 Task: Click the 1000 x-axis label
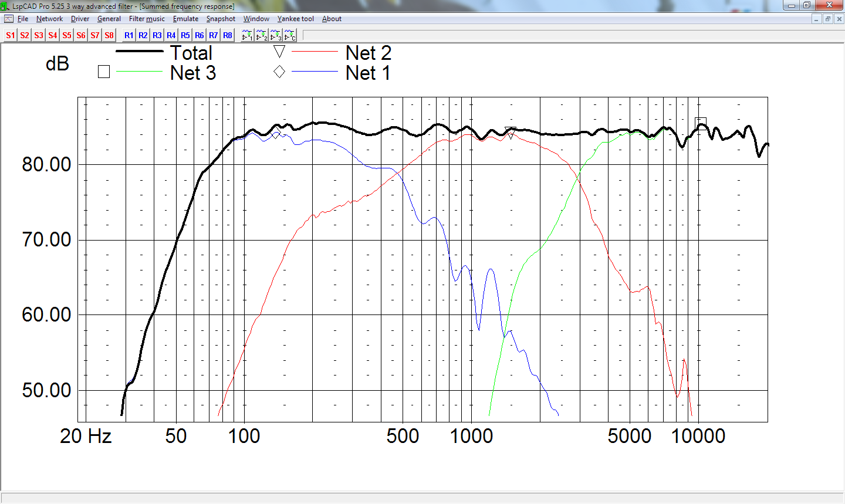(x=471, y=436)
